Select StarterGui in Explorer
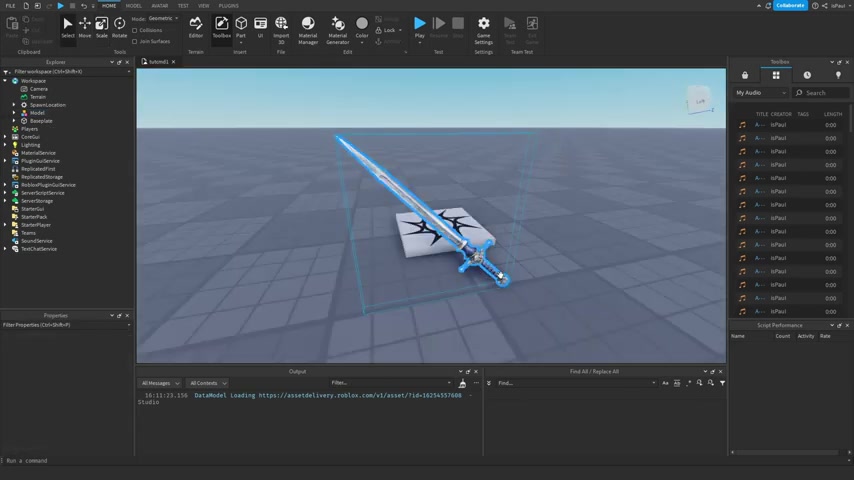This screenshot has width=854, height=480. click(x=32, y=209)
